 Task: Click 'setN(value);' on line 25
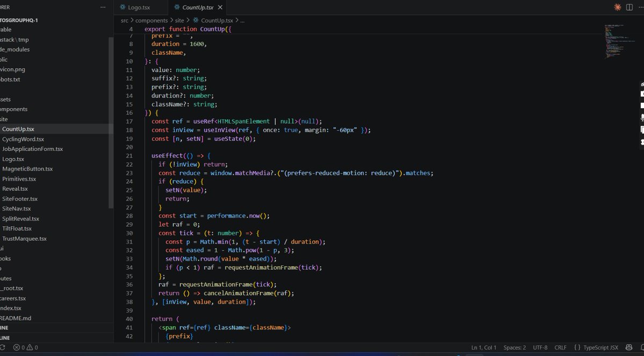click(186, 190)
